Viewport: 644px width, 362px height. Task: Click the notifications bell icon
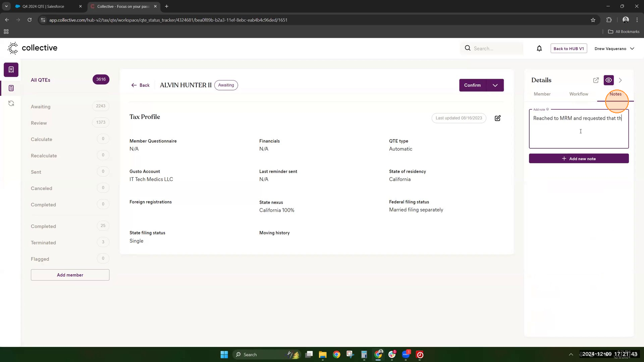[539, 49]
